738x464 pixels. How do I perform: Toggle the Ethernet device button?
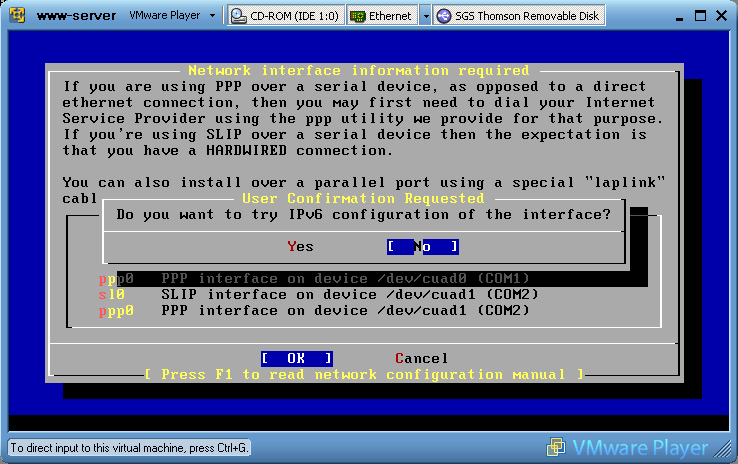click(x=382, y=16)
